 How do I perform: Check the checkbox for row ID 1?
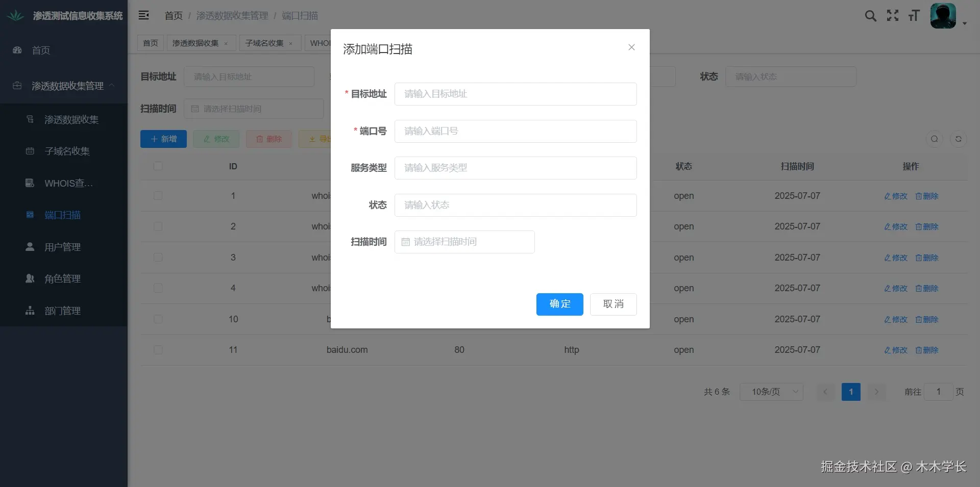click(158, 196)
